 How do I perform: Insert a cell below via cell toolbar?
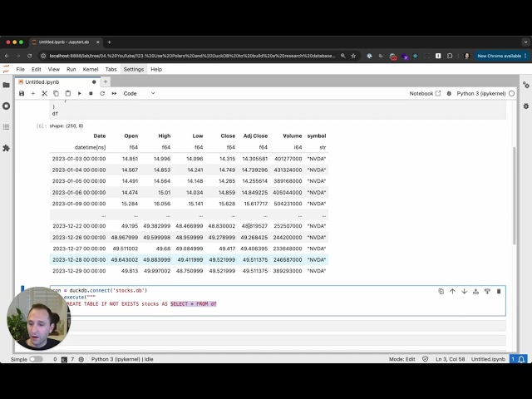click(487, 291)
